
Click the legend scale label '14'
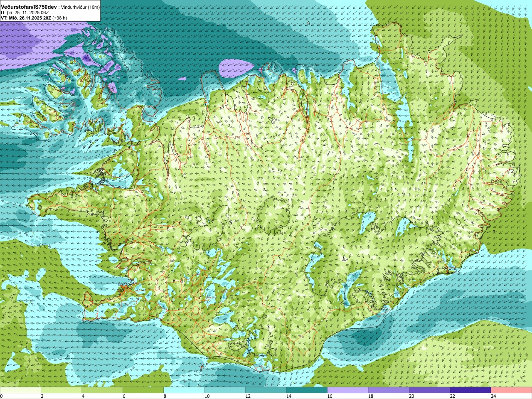288,396
